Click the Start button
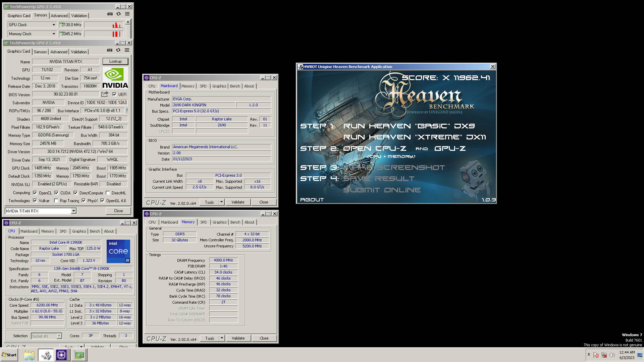 coord(9,355)
